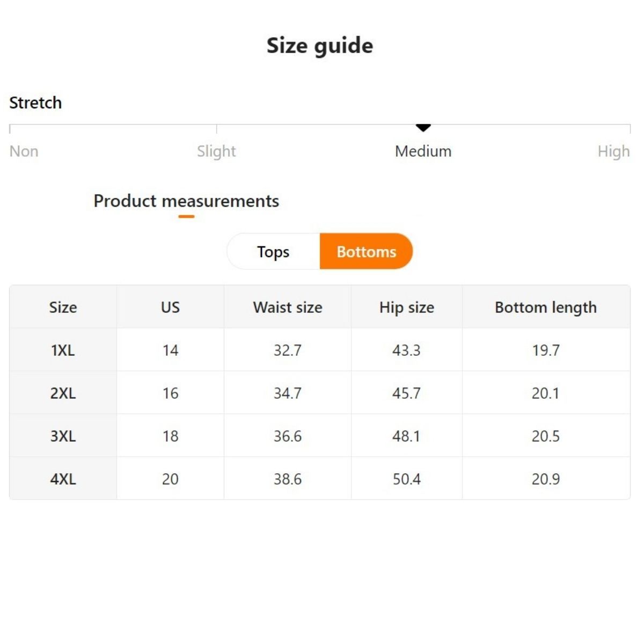Click the Slight stretch label
Screen dimensions: 644x644
[216, 151]
